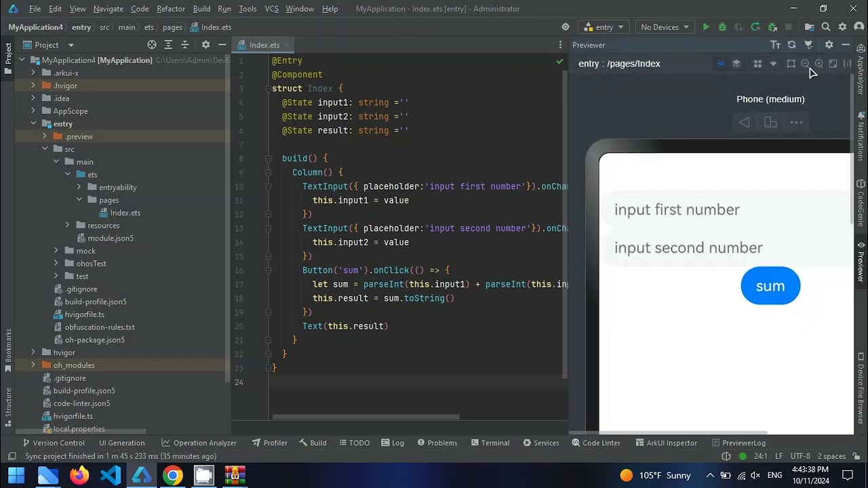Image resolution: width=868 pixels, height=488 pixels.
Task: Click the back triangle on phone preview toolbar
Action: tap(745, 123)
